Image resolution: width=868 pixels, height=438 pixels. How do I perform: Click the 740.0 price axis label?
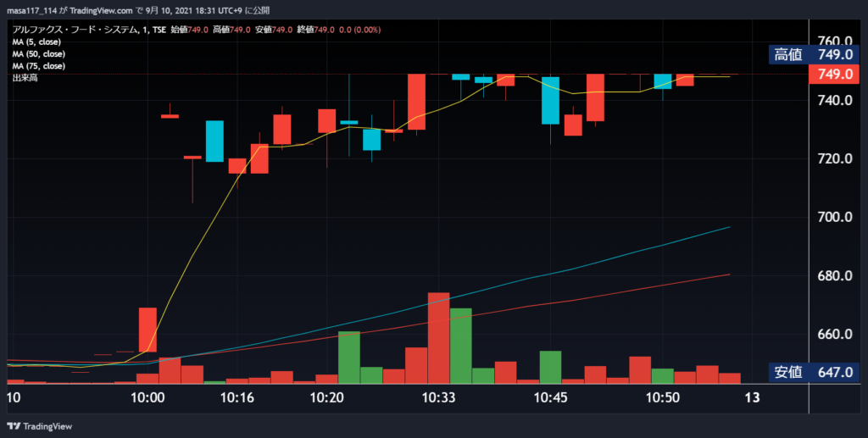pos(835,100)
